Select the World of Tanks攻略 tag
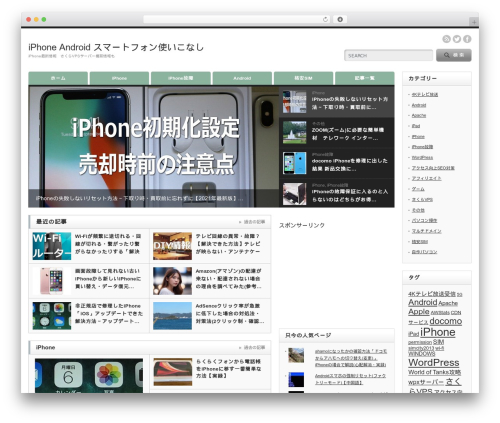 [x=435, y=372]
